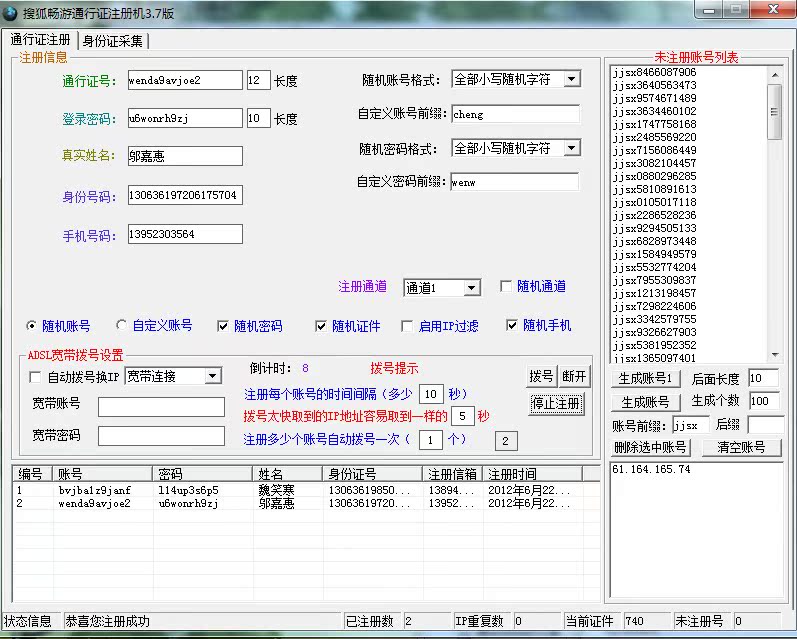Click the account list scroll-up arrow
This screenshot has width=797, height=639.
pyautogui.click(x=775, y=75)
